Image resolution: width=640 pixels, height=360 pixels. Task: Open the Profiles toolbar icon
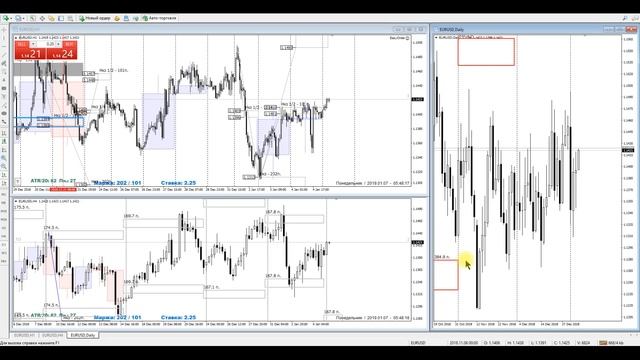coord(18,18)
